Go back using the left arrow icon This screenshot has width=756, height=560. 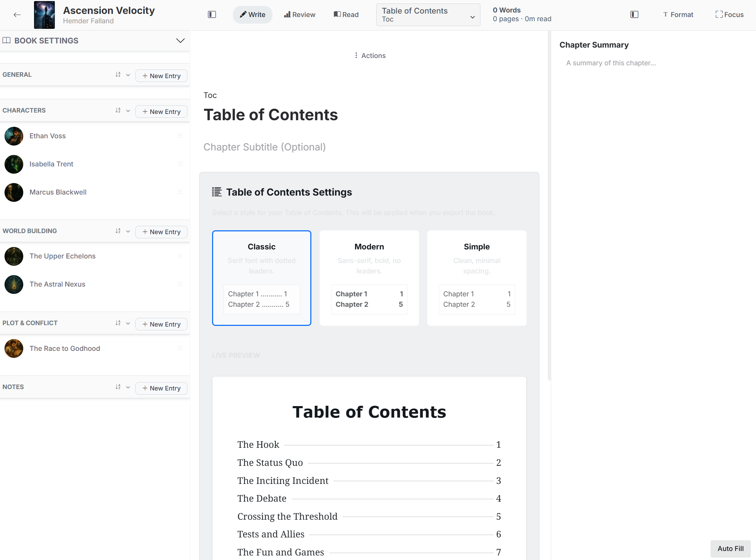(17, 15)
